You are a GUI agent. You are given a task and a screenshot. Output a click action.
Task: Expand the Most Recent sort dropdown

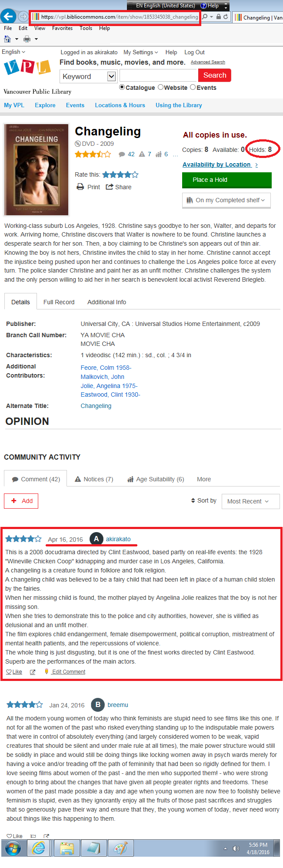250,501
